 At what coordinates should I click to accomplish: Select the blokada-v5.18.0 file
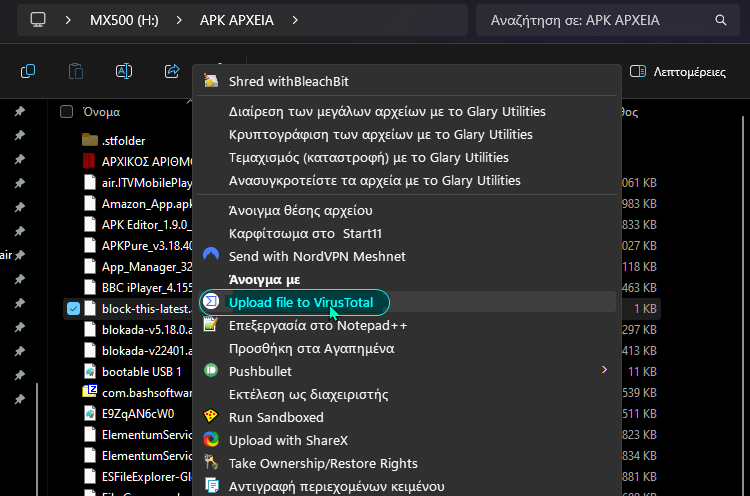point(147,330)
